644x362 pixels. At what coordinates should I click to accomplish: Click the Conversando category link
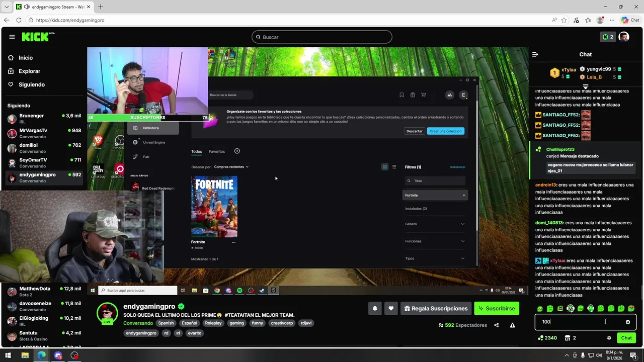[138, 323]
